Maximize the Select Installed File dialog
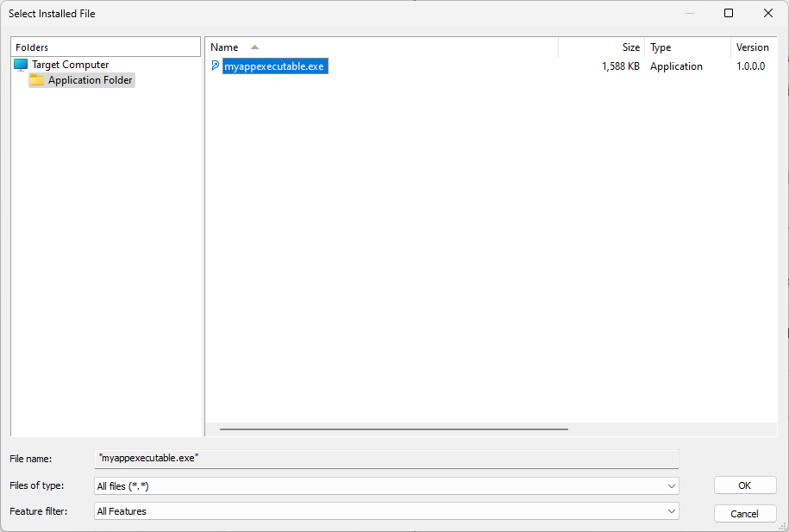 pyautogui.click(x=729, y=13)
